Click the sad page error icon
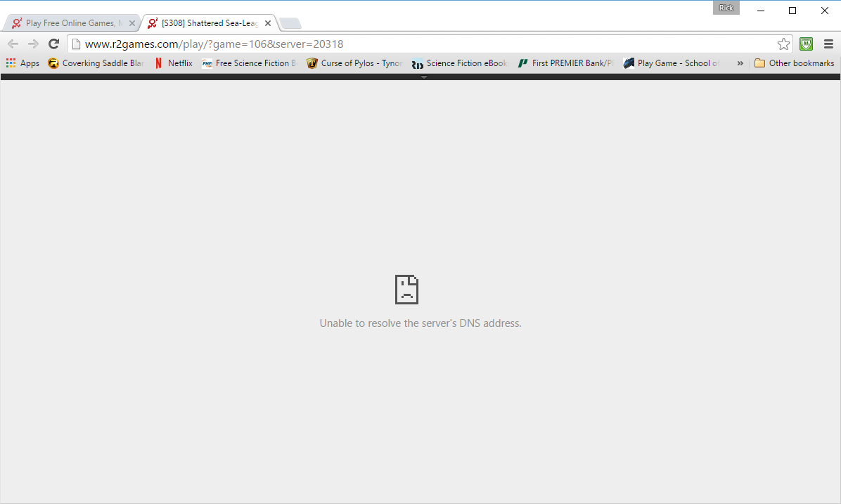841x504 pixels. click(x=406, y=289)
